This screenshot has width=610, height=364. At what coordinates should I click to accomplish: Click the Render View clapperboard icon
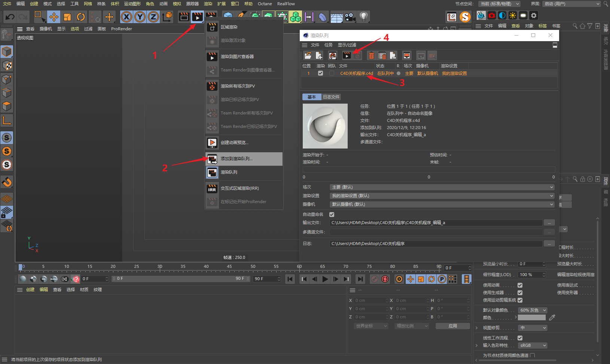tap(184, 17)
